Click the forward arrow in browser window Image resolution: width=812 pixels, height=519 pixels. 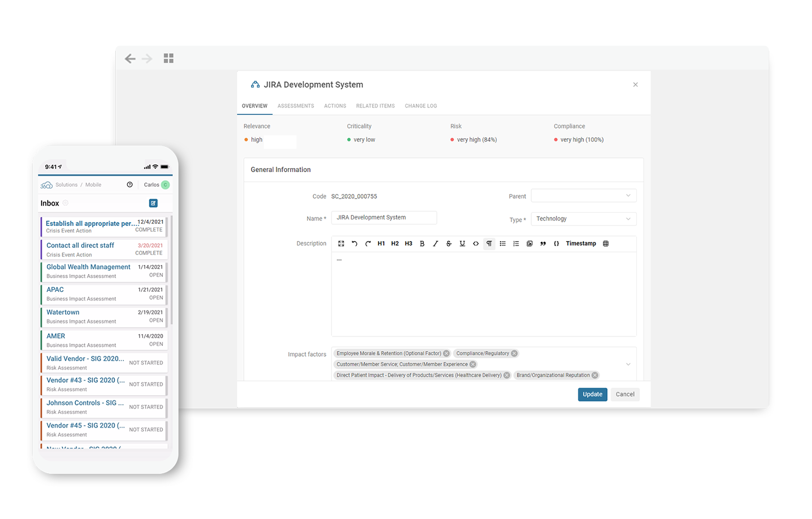pos(147,59)
